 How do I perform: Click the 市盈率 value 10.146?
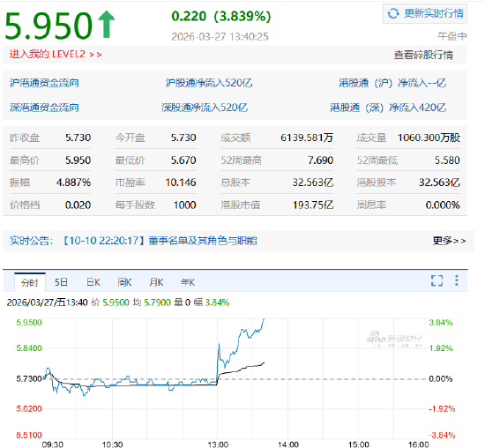181,183
